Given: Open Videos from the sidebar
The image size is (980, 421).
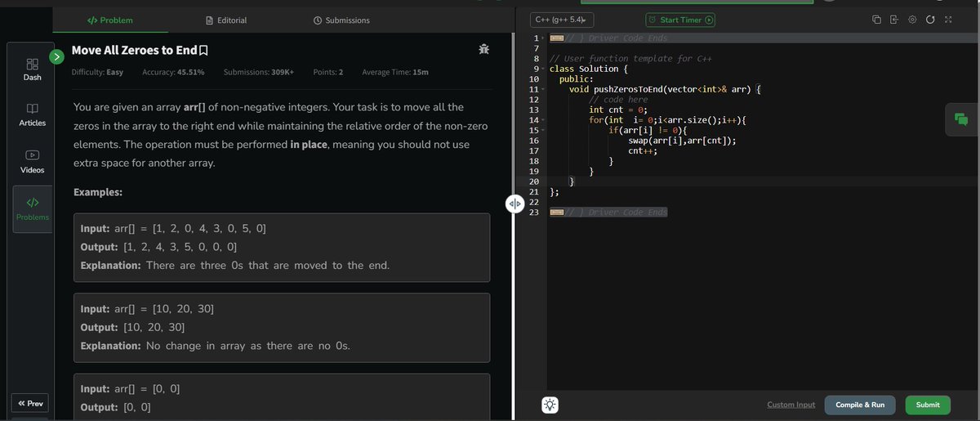Looking at the screenshot, I should tap(33, 162).
